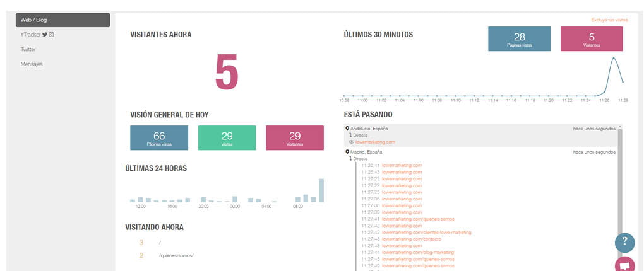The image size is (644, 271).
Task: Select the Web / Blog sidebar tab
Action: click(63, 20)
